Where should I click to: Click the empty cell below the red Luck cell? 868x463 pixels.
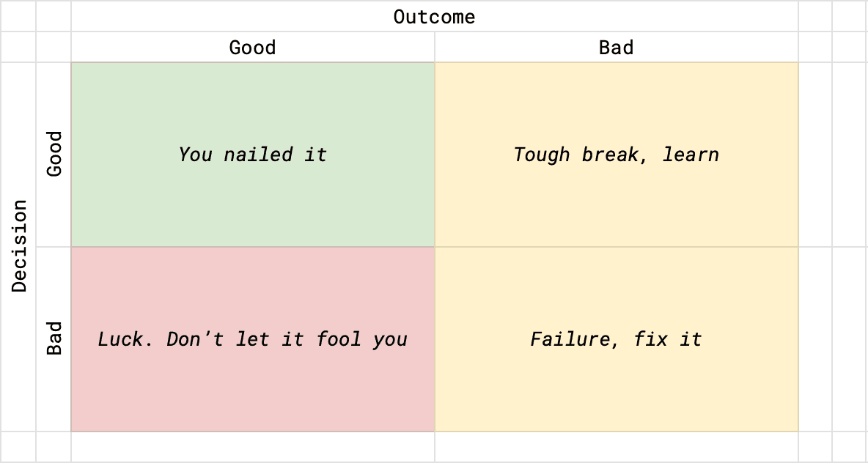(x=252, y=447)
